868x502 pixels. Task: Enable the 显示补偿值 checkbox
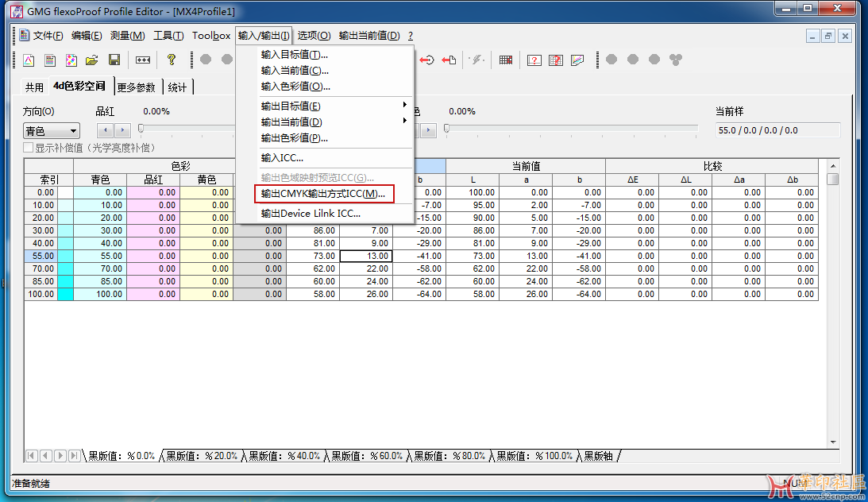28,148
